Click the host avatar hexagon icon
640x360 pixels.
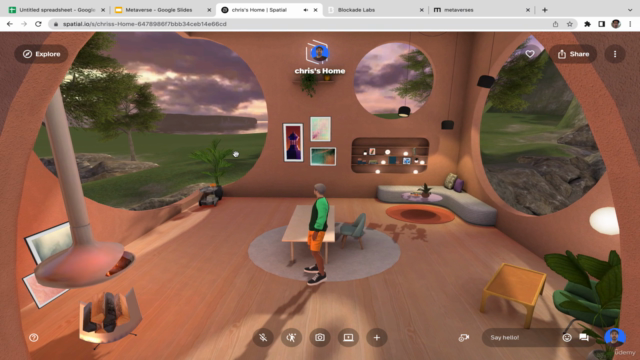tap(319, 53)
